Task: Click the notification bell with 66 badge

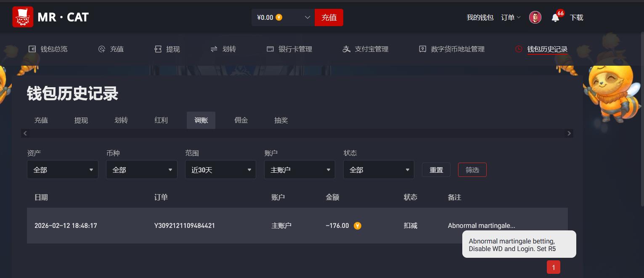Action: [555, 17]
